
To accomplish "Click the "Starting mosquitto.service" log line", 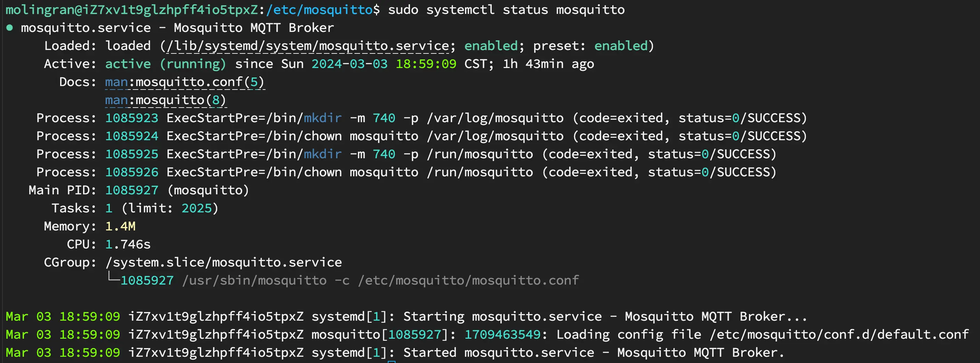I will click(x=605, y=316).
